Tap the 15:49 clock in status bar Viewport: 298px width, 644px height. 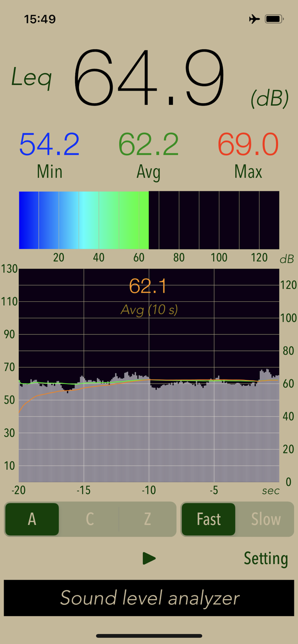click(40, 19)
